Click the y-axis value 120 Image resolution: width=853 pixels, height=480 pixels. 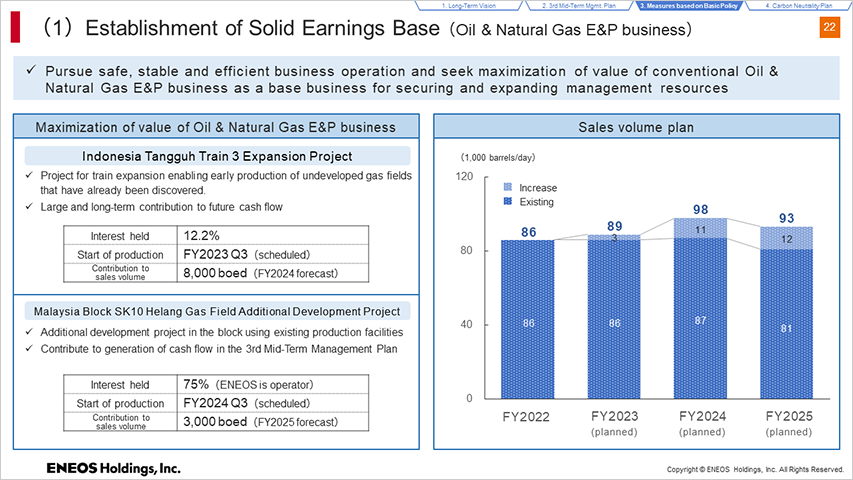click(x=464, y=176)
